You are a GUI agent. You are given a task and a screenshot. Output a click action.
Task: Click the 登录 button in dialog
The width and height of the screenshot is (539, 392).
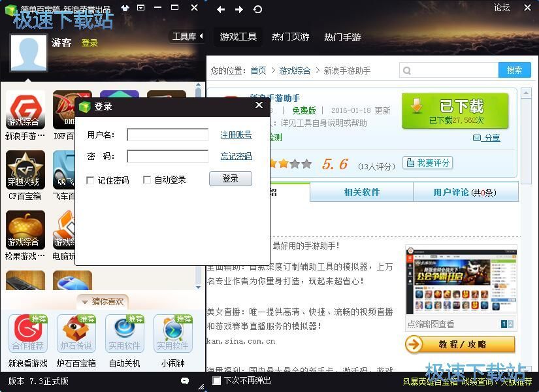231,179
